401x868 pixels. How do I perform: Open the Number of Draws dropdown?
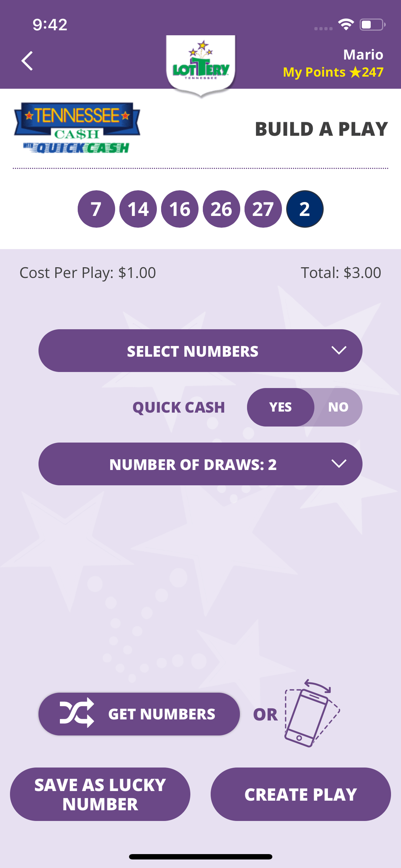tap(200, 464)
